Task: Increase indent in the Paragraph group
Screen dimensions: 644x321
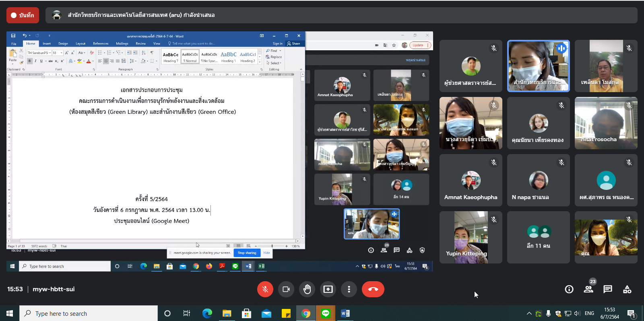Action: tap(135, 53)
